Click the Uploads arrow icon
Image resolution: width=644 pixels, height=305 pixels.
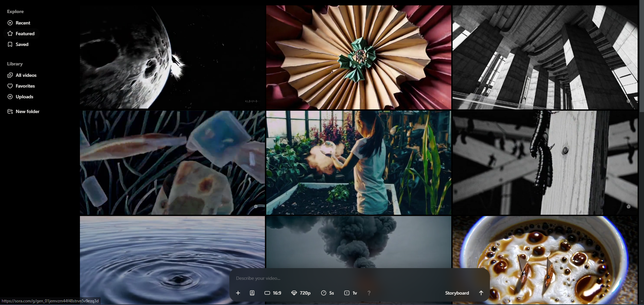[10, 97]
